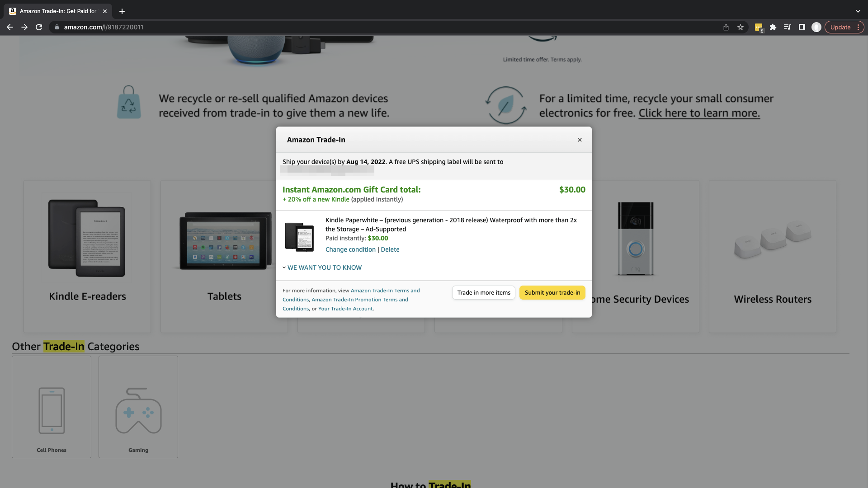Click the browser back navigation arrow
The height and width of the screenshot is (488, 868).
[x=9, y=27]
